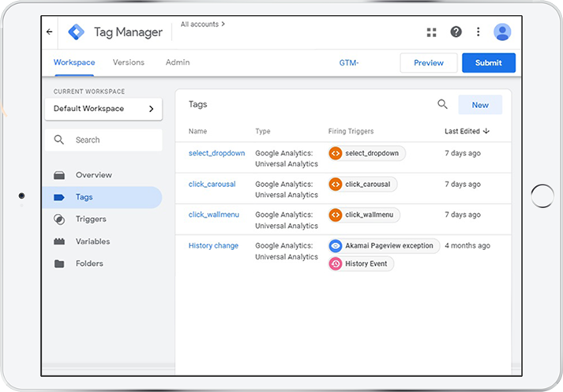Screen dimensions: 563x392
Task: Click the Triggers icon in sidebar
Action: click(59, 219)
